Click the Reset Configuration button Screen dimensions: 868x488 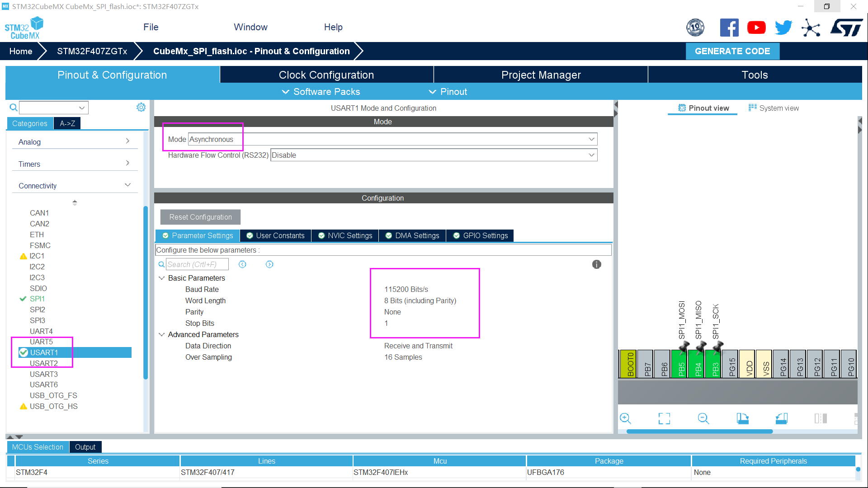point(200,217)
